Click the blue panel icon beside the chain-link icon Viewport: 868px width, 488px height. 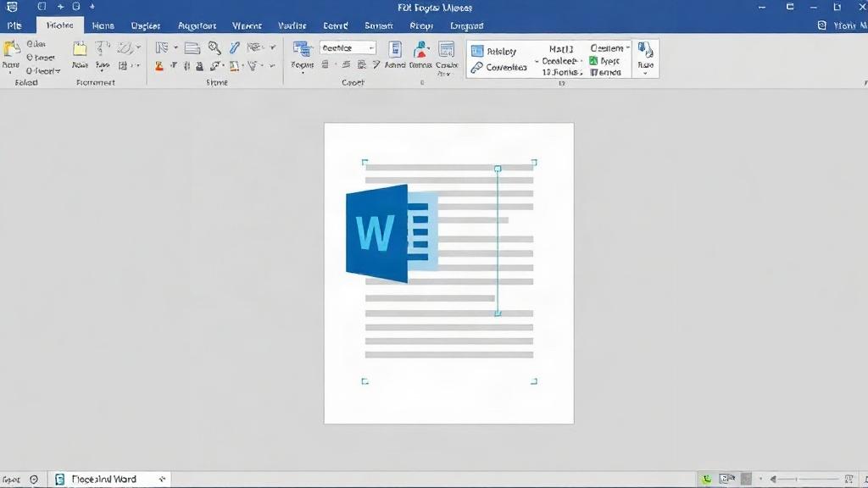tap(477, 52)
